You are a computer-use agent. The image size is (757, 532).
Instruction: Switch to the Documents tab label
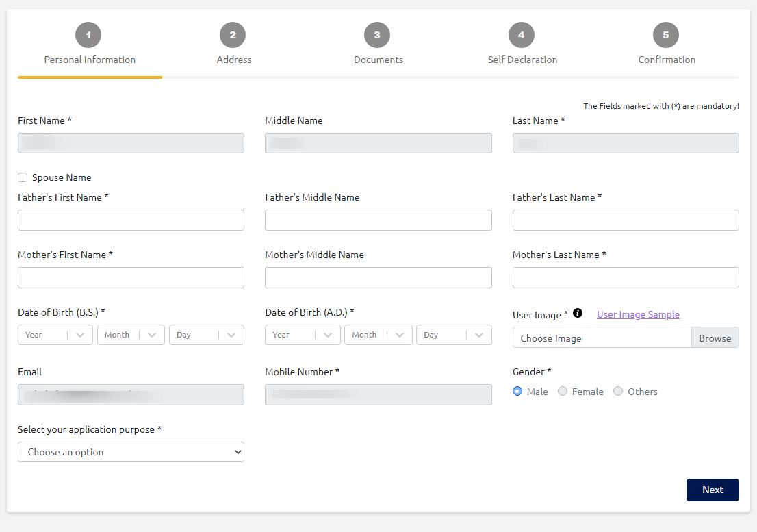click(x=378, y=60)
